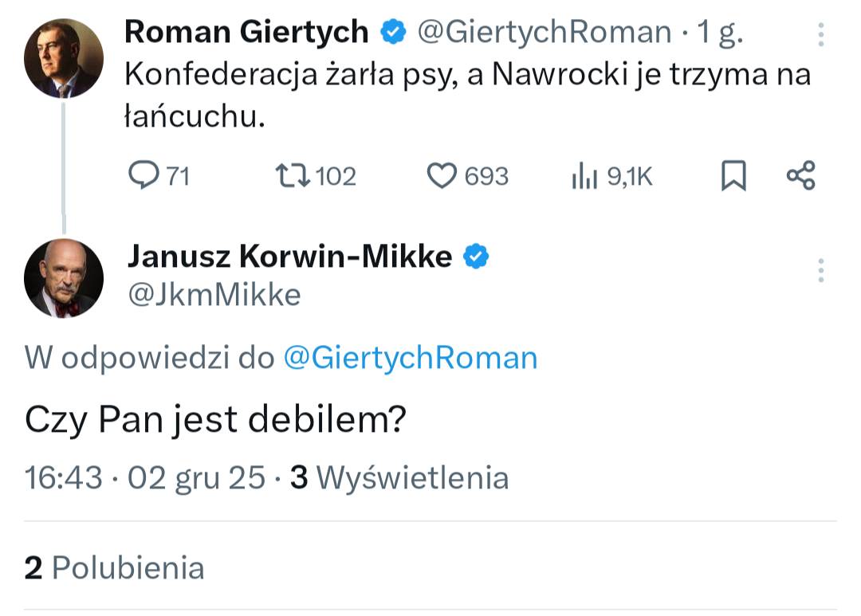
Task: Bookmark Roman Giertych's tweet
Action: coord(733,175)
